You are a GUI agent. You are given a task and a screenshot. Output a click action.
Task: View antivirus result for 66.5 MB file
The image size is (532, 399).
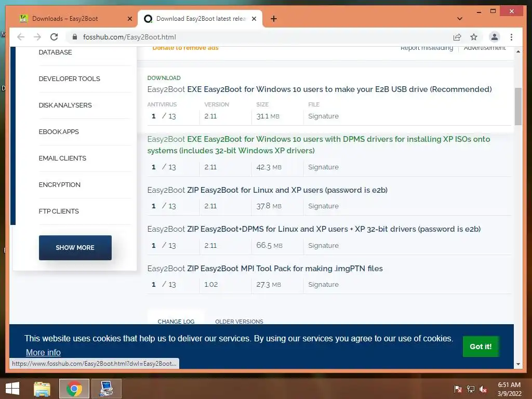pos(164,245)
